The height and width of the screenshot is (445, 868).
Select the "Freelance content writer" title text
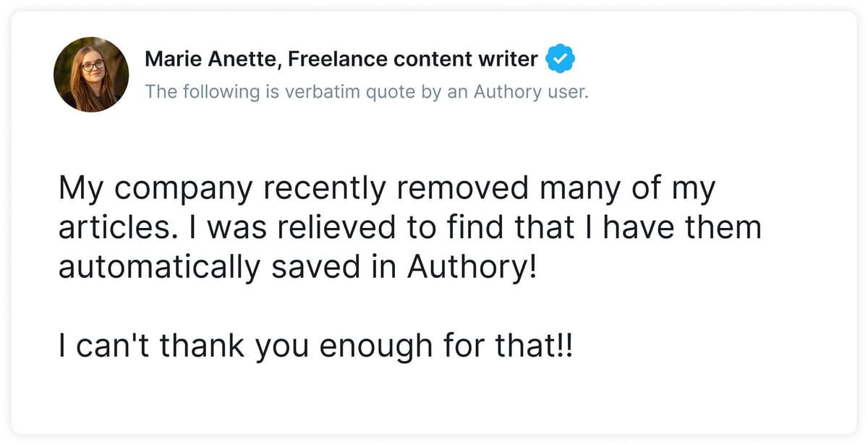click(412, 59)
